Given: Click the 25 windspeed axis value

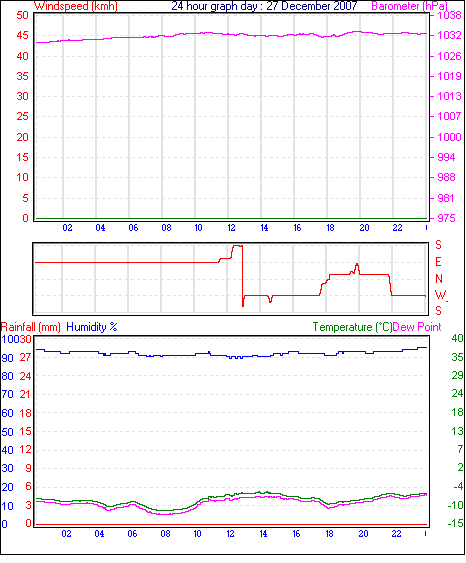Looking at the screenshot, I should point(22,116).
